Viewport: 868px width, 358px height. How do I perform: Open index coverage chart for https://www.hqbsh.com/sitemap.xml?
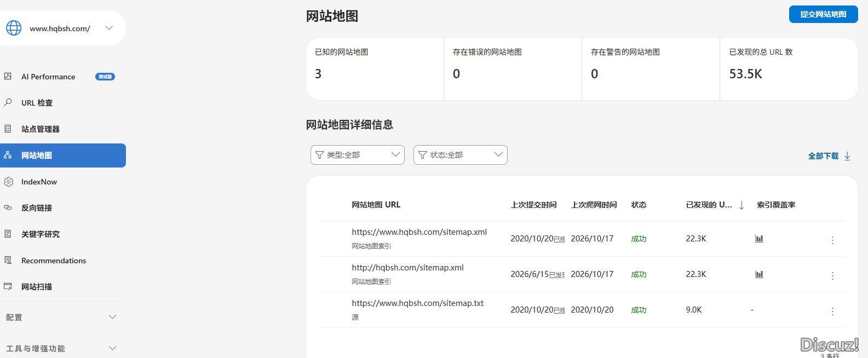coord(759,239)
